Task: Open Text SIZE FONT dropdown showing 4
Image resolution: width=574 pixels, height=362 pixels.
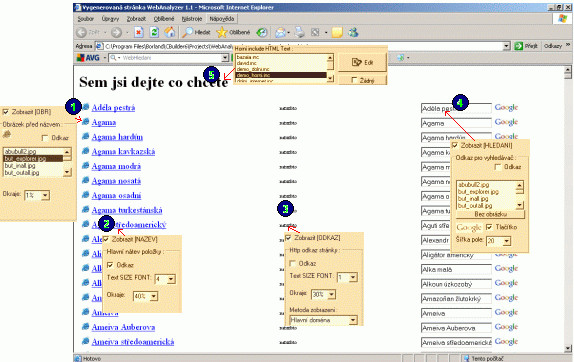Action: 171,279
